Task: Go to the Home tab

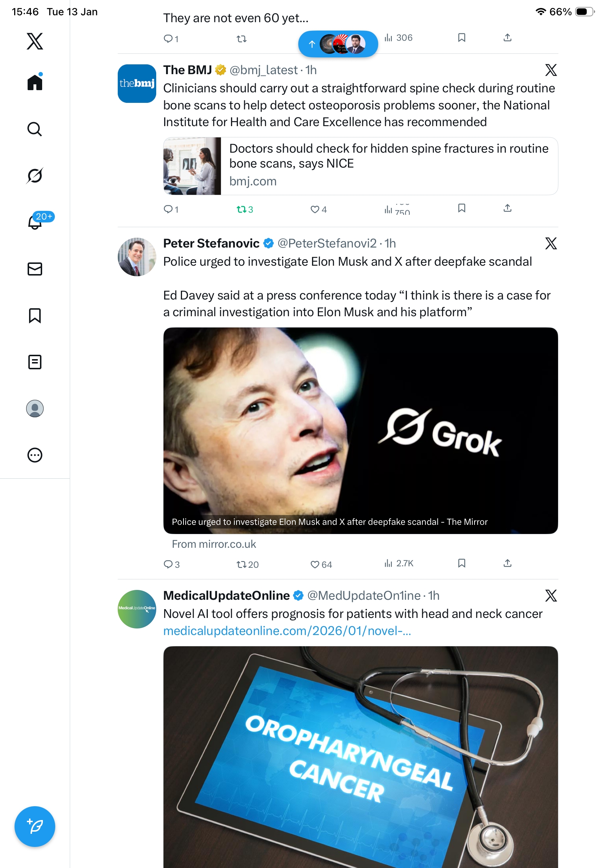Action: pyautogui.click(x=35, y=83)
